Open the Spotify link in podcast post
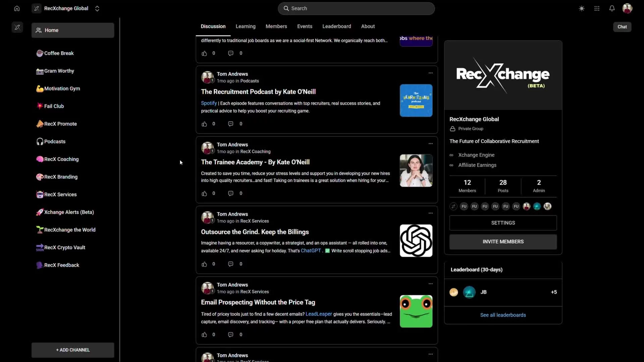This screenshot has width=644, height=362. (x=209, y=103)
